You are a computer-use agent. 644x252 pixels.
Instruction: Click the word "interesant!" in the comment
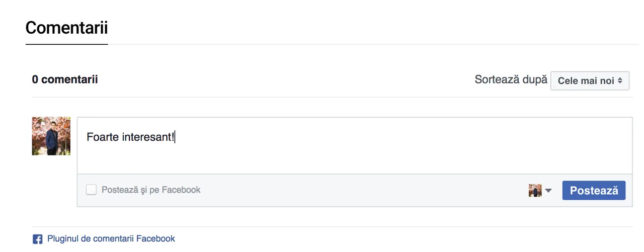[148, 137]
